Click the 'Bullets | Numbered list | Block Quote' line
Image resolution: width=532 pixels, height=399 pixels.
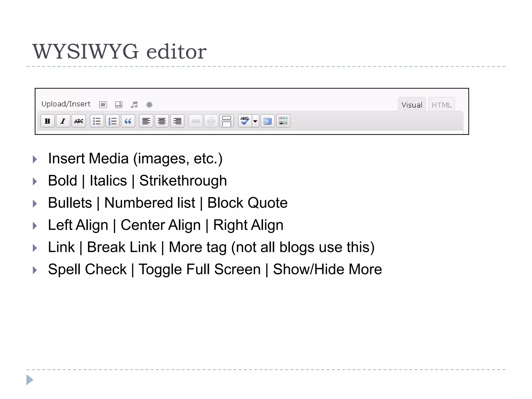coord(168,203)
